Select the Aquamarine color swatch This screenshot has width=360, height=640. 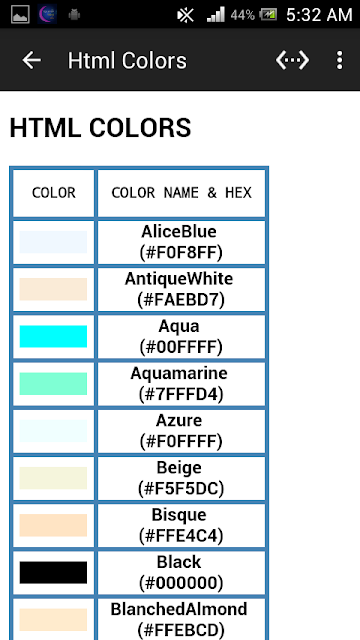53,384
